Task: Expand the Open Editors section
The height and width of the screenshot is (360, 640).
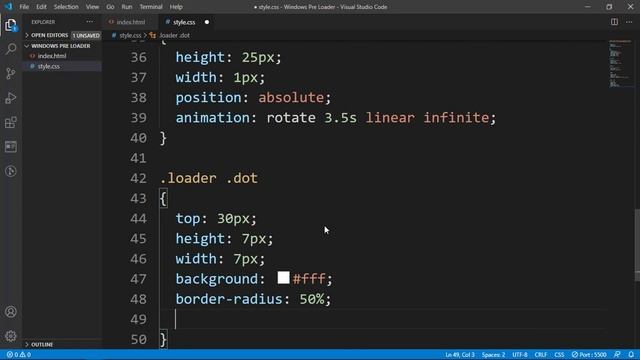Action: 49,36
